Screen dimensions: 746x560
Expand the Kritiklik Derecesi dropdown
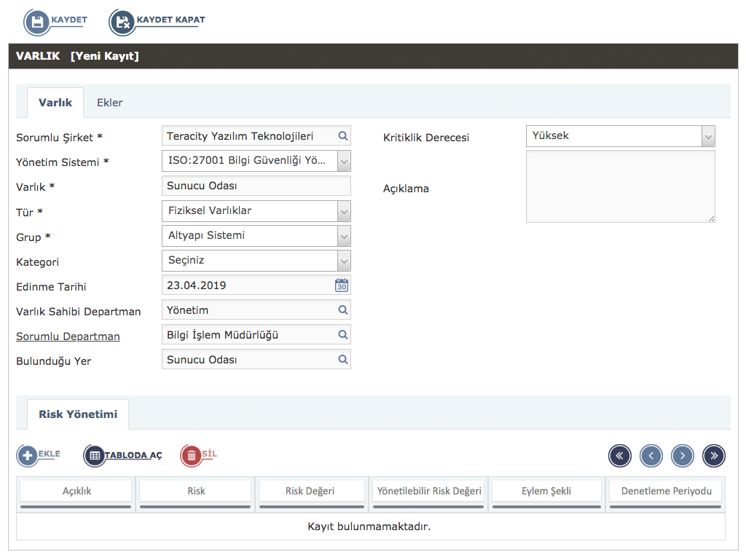coord(708,136)
